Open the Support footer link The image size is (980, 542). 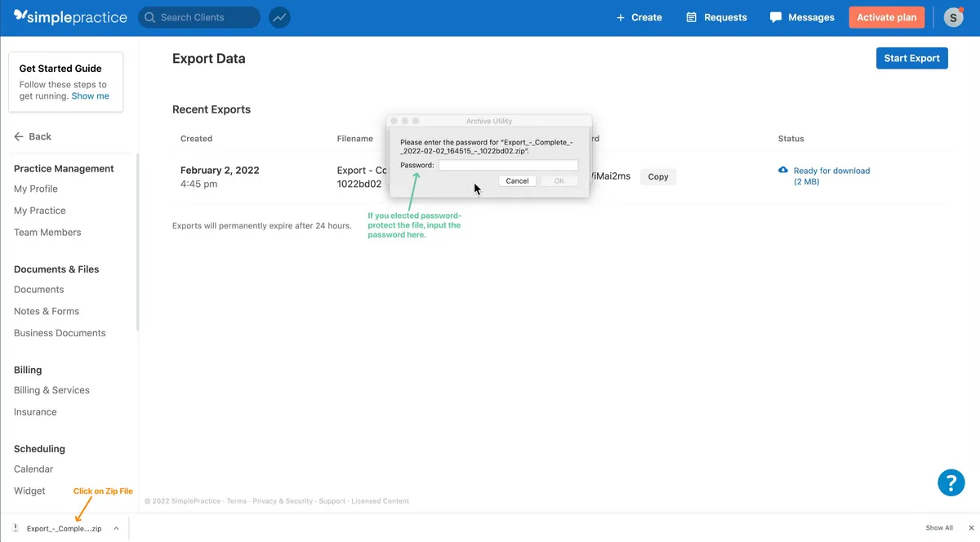[332, 501]
